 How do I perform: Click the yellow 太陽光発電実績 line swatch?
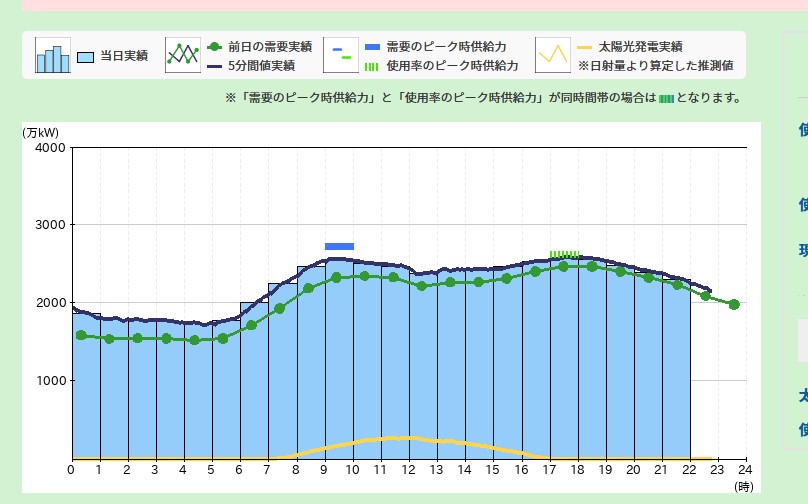(x=583, y=47)
